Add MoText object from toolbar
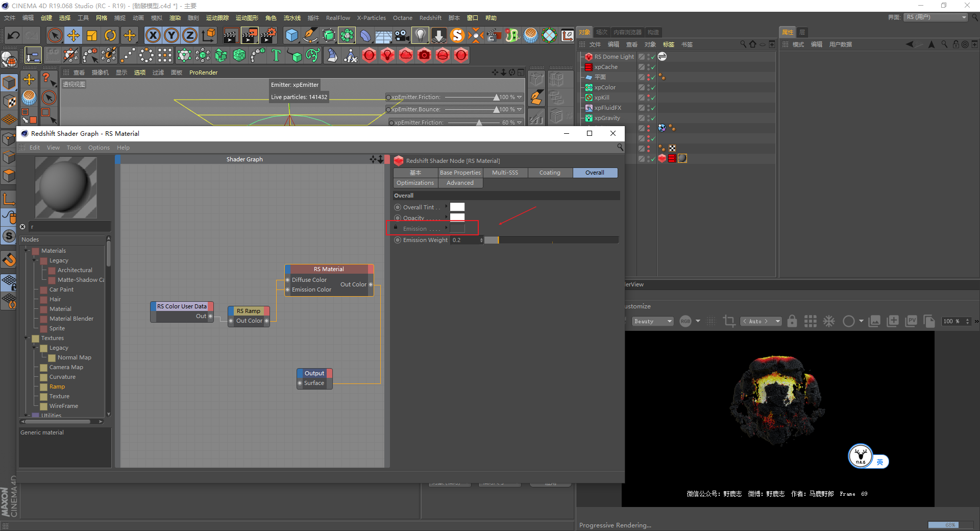Screen dimensions: 980x531 pos(276,55)
